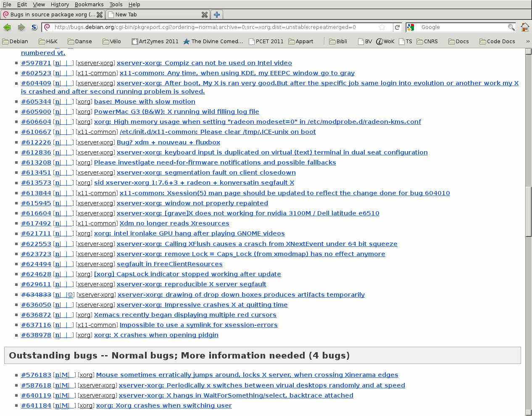Image resolution: width=532 pixels, height=416 pixels.
Task: Click the Debian swirl site icon in address bar
Action: point(47,27)
